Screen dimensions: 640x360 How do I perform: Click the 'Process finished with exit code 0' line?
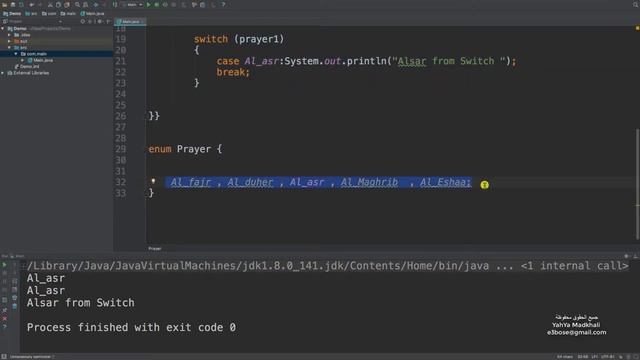coord(131,327)
